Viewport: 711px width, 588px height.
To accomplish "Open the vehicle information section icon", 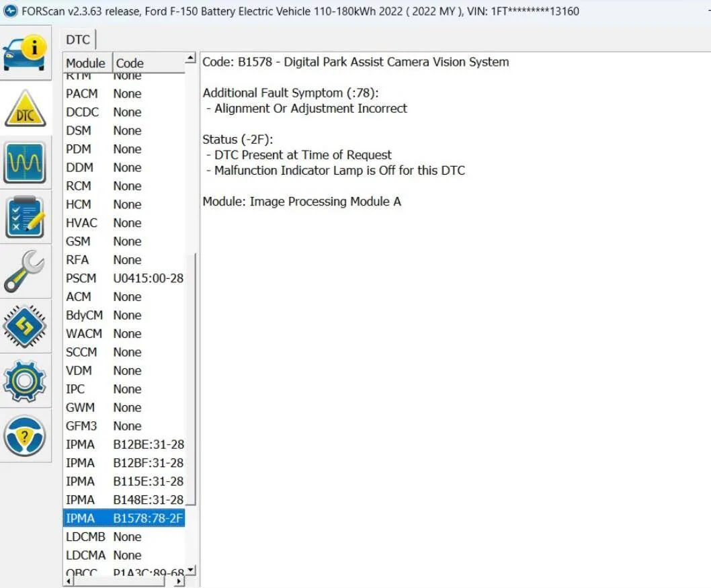I will [25, 52].
